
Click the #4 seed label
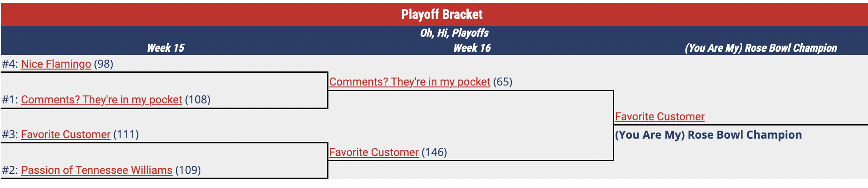[x=10, y=64]
